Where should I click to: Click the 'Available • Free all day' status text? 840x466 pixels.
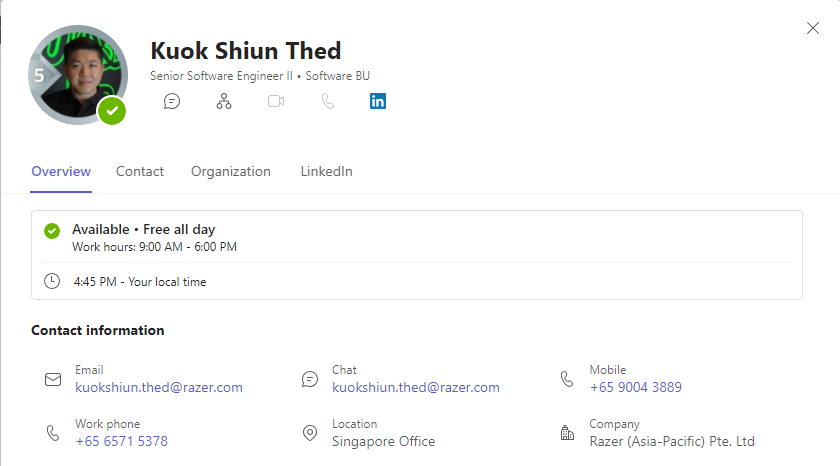point(144,229)
